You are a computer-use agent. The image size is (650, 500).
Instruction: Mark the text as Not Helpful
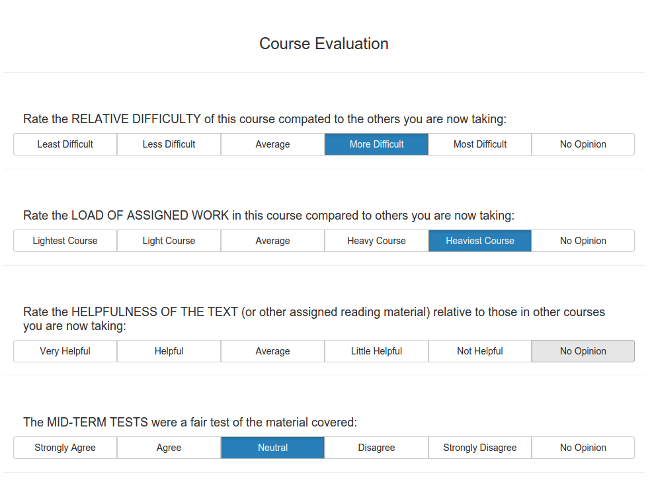click(x=480, y=351)
